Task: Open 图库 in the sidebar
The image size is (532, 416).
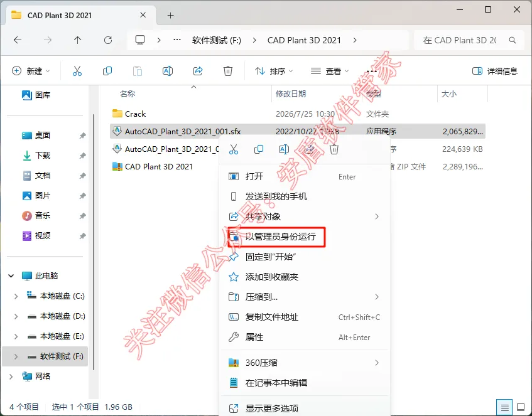Action: pos(36,95)
